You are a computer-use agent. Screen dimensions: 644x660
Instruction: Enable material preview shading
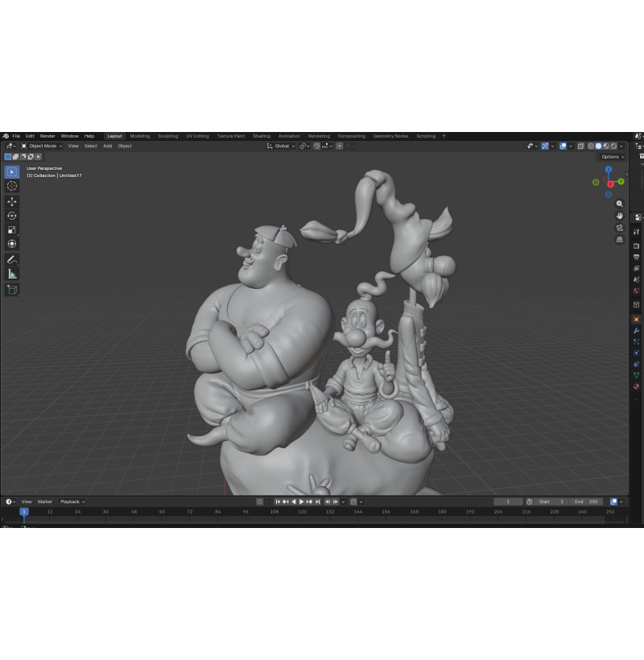point(606,146)
